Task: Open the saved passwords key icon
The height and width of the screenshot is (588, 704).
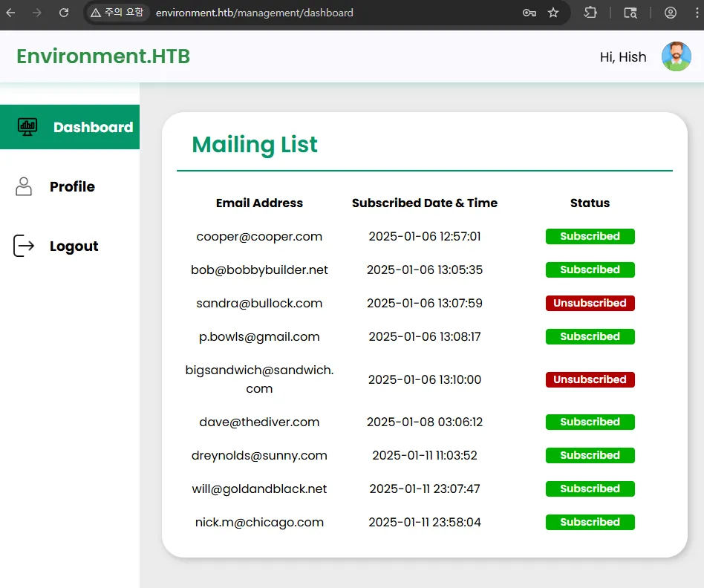Action: tap(529, 13)
